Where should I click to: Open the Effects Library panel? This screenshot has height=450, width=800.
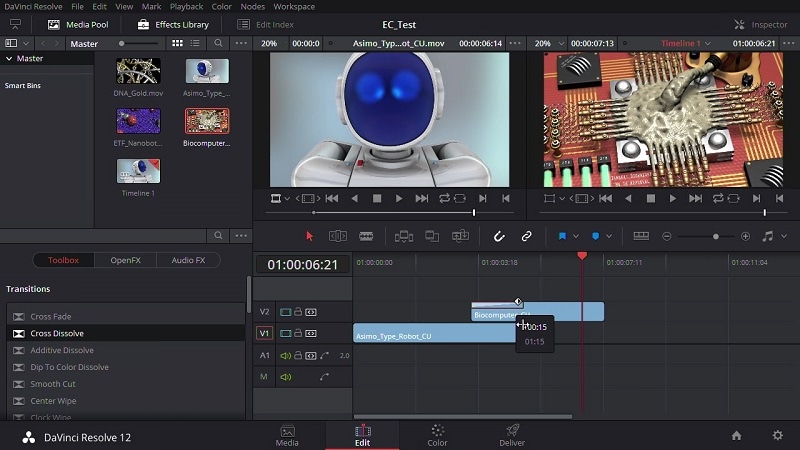pos(173,24)
